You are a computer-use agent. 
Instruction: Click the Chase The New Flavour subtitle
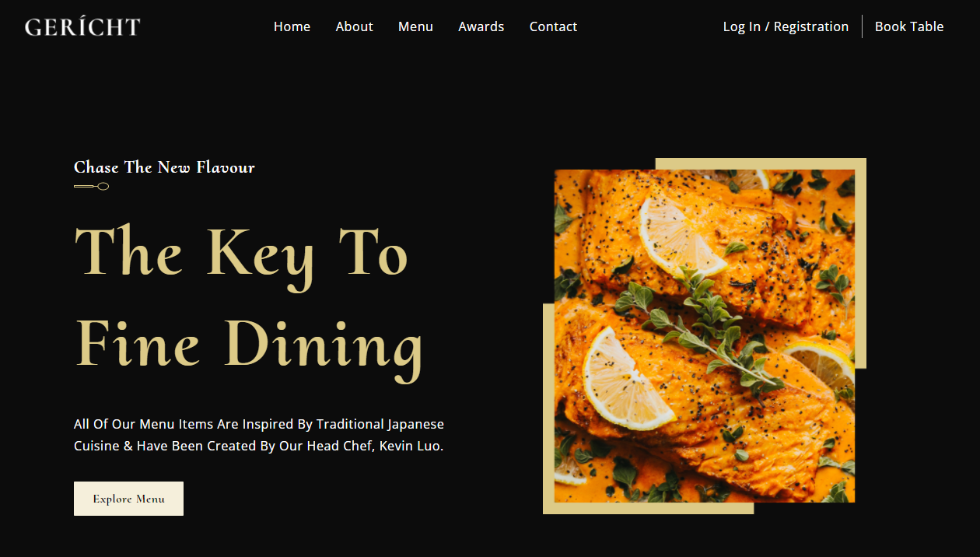[x=164, y=167]
